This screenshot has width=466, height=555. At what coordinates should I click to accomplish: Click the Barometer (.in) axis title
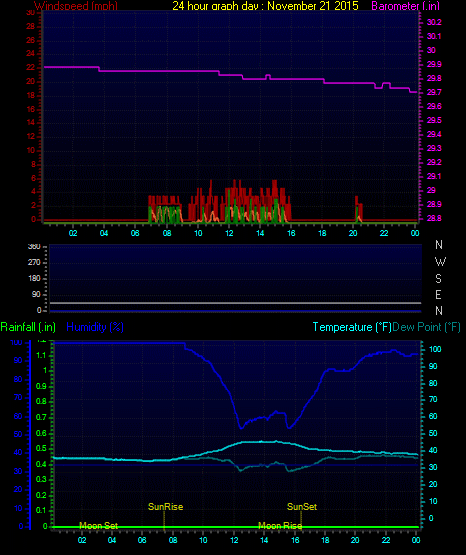pyautogui.click(x=405, y=6)
